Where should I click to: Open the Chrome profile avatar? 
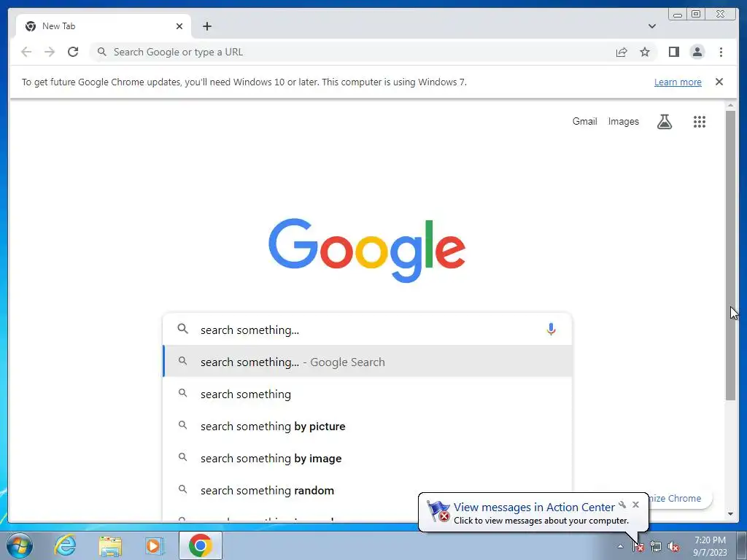[x=697, y=52]
